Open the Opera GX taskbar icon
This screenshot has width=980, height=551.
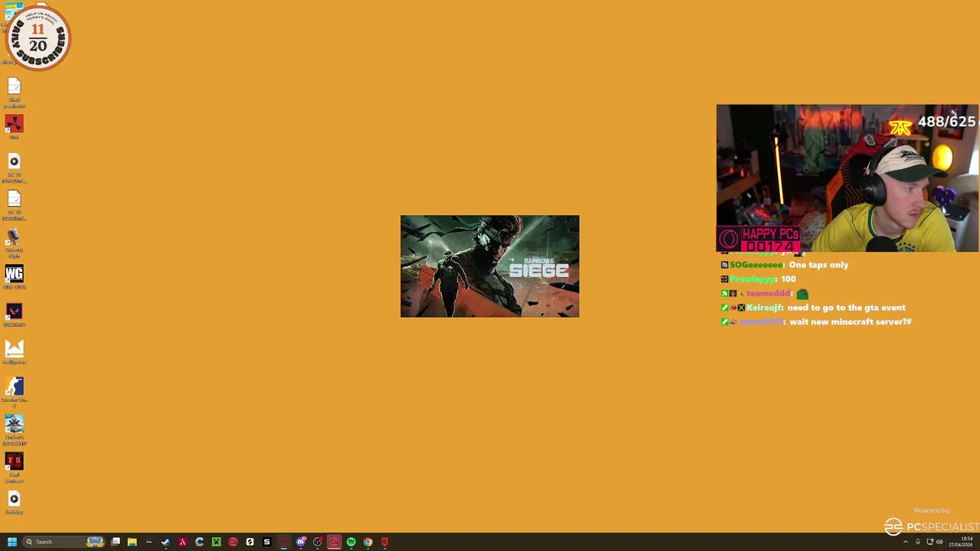pos(284,542)
